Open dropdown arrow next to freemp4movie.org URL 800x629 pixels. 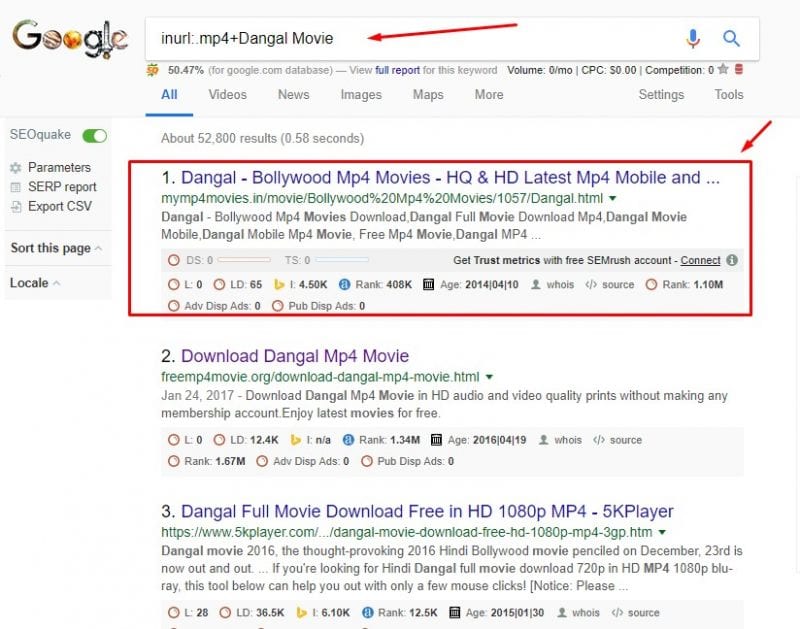click(489, 377)
